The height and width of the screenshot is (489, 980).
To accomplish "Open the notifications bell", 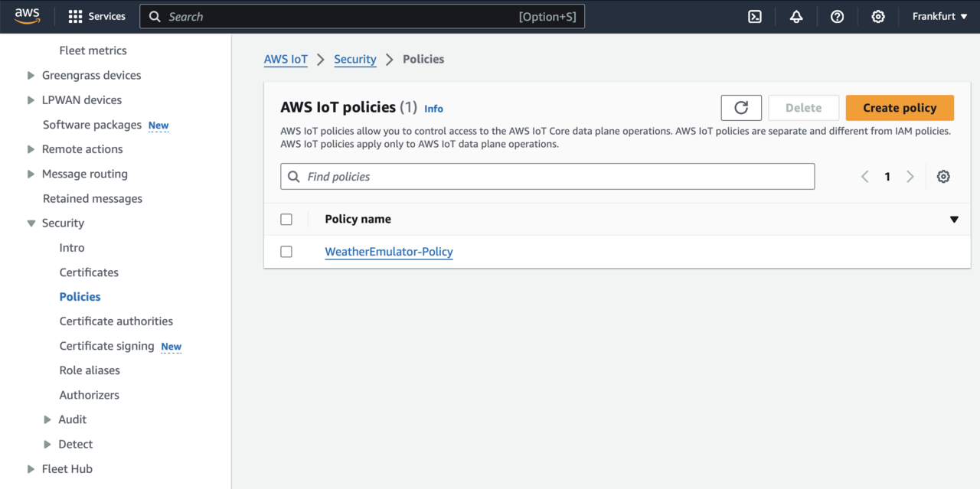I will (796, 17).
